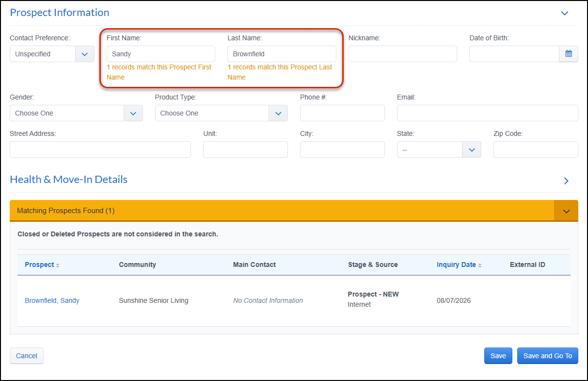
Task: Click the External ID column header
Action: tap(527, 265)
